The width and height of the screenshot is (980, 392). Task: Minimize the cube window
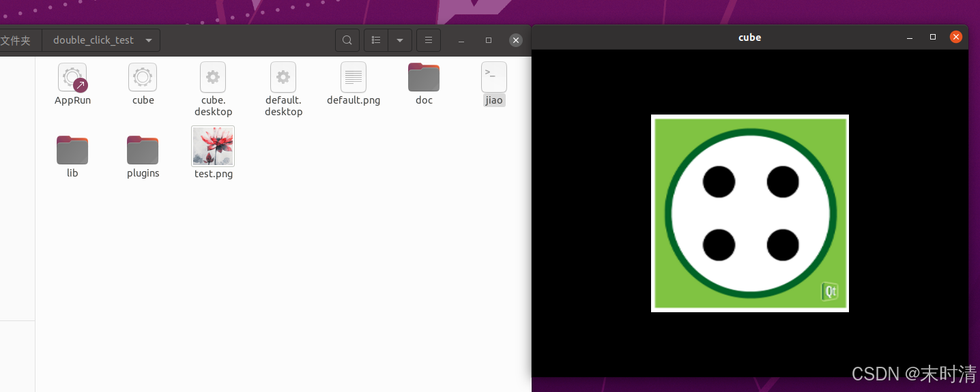(910, 37)
